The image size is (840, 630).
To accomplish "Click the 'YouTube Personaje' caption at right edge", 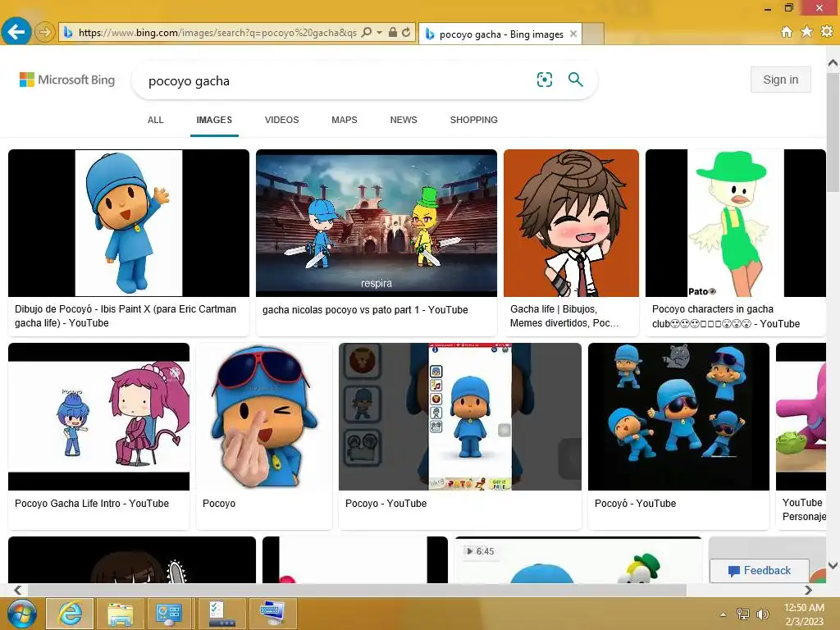I will click(x=804, y=509).
